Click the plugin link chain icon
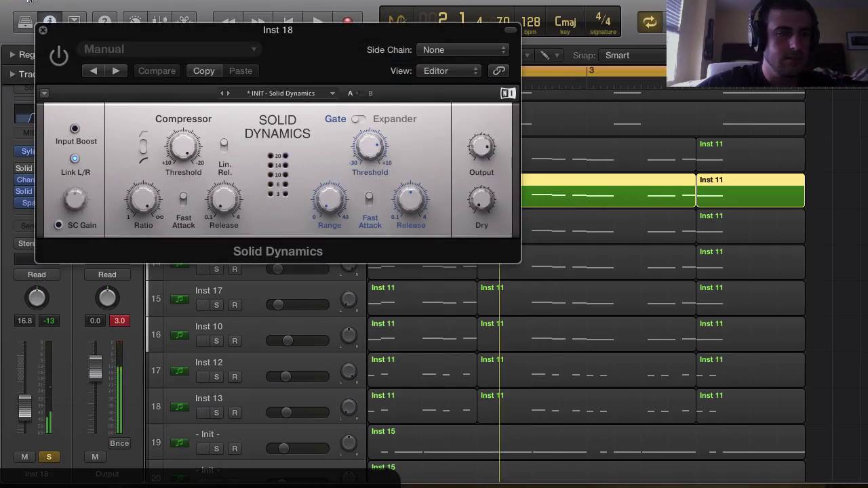This screenshot has width=868, height=488. coord(498,70)
